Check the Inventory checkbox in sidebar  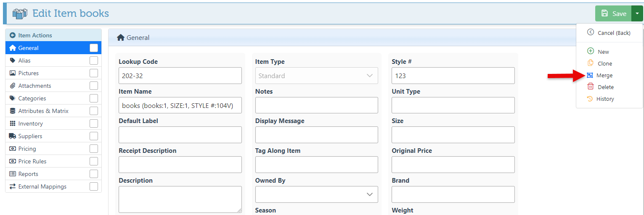tap(93, 123)
